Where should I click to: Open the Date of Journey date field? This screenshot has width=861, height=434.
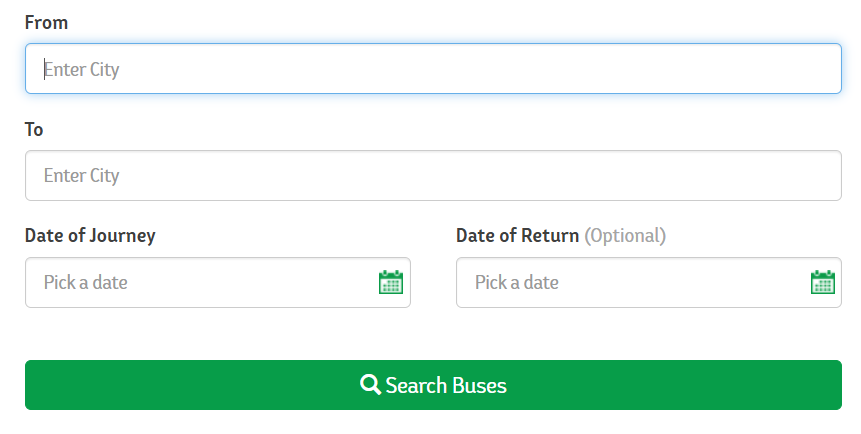(x=218, y=282)
